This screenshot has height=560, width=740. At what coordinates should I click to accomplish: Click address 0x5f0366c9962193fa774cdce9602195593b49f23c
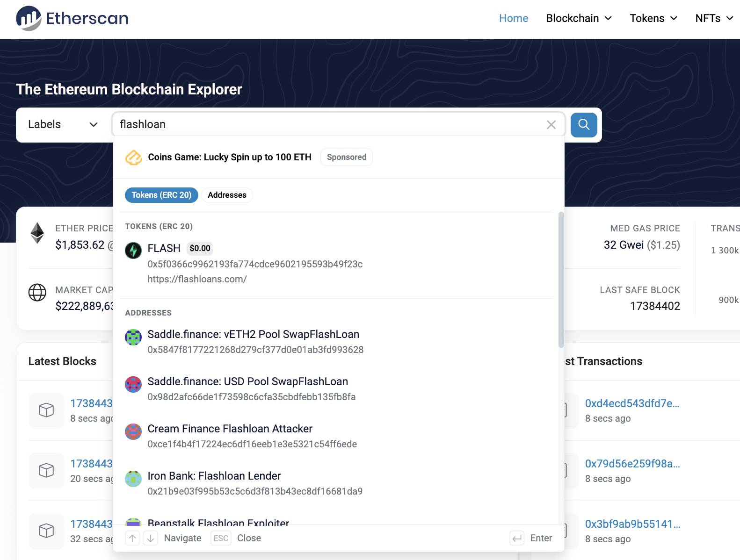255,264
